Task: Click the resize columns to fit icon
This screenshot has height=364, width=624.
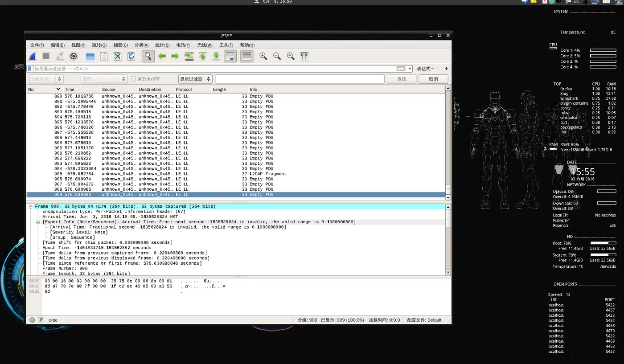Action: click(x=304, y=57)
